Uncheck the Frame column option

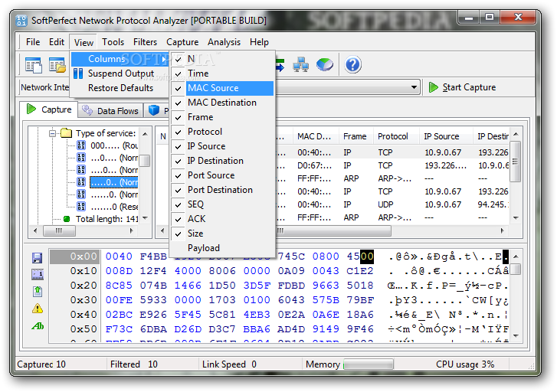pyautogui.click(x=222, y=117)
